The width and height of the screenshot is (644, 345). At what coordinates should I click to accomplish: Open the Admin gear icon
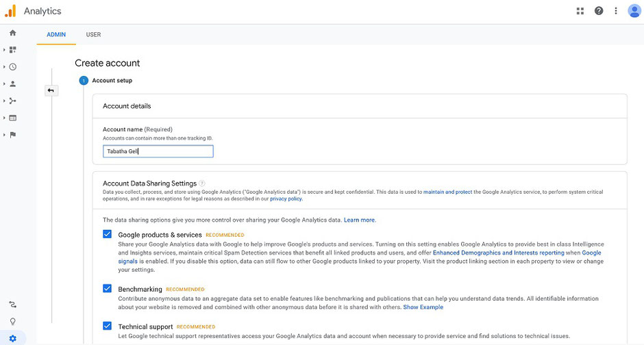[13, 339]
